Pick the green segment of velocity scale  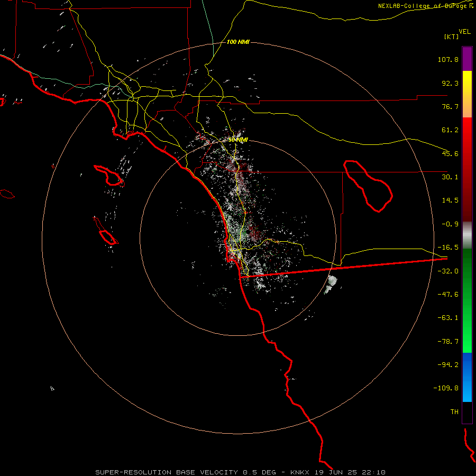click(x=467, y=300)
